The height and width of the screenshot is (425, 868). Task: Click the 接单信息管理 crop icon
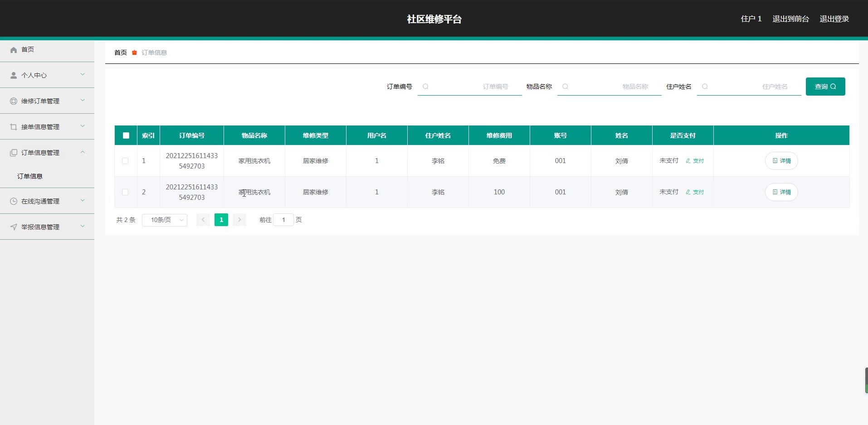[x=14, y=127]
